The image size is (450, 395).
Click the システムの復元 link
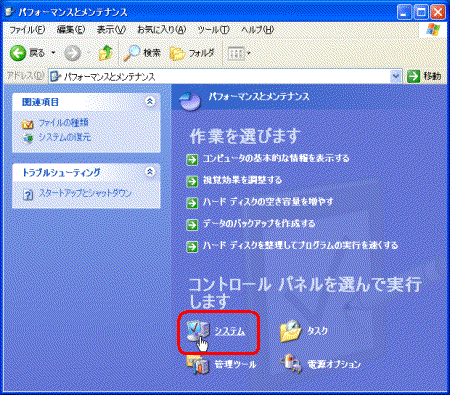tap(65, 137)
